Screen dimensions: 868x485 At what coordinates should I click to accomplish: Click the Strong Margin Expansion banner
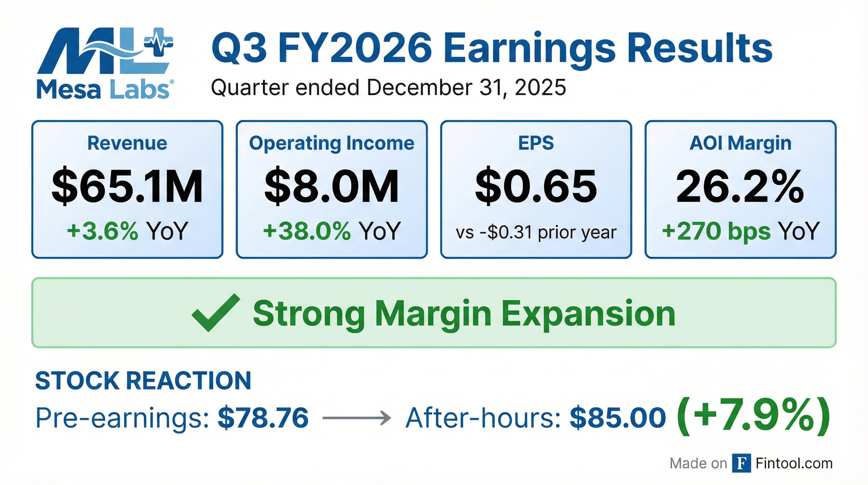434,313
